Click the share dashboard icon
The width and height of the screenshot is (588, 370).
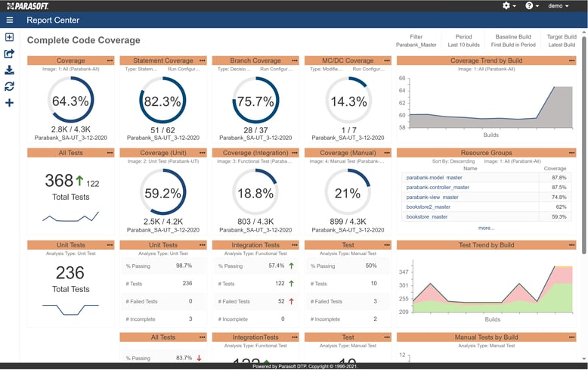[x=9, y=54]
